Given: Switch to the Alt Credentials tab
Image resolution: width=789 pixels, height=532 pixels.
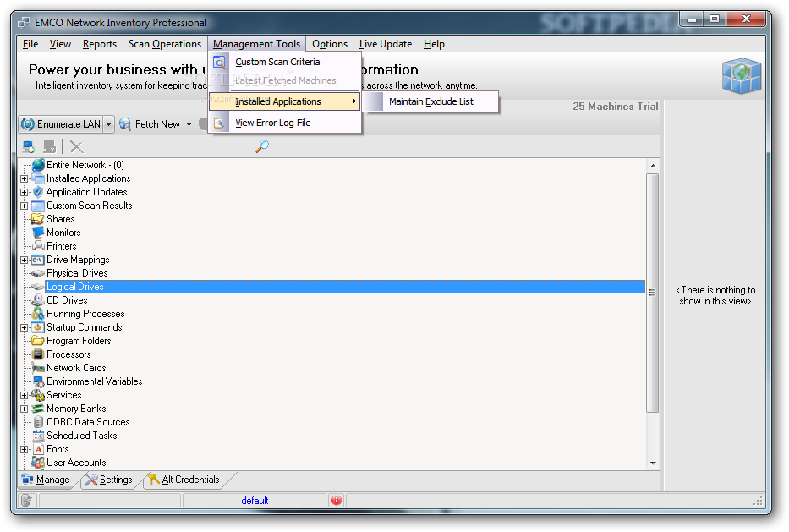Looking at the screenshot, I should pos(184,480).
